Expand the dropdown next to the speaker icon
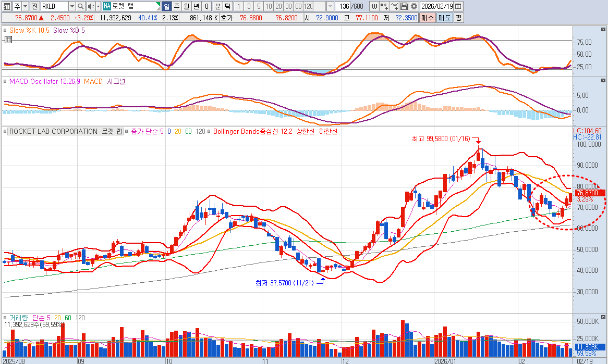 pyautogui.click(x=98, y=6)
